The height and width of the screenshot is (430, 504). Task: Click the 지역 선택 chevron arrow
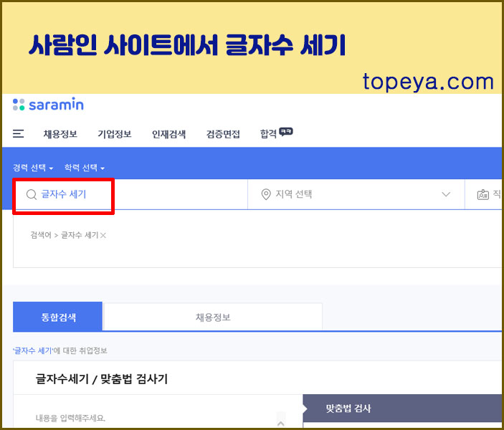click(x=445, y=194)
